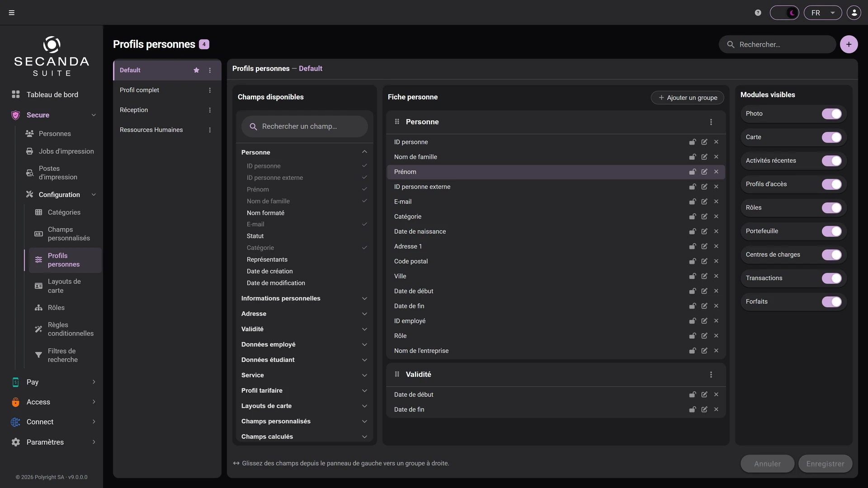
Task: Toggle the Photo module visibility
Action: pos(831,114)
